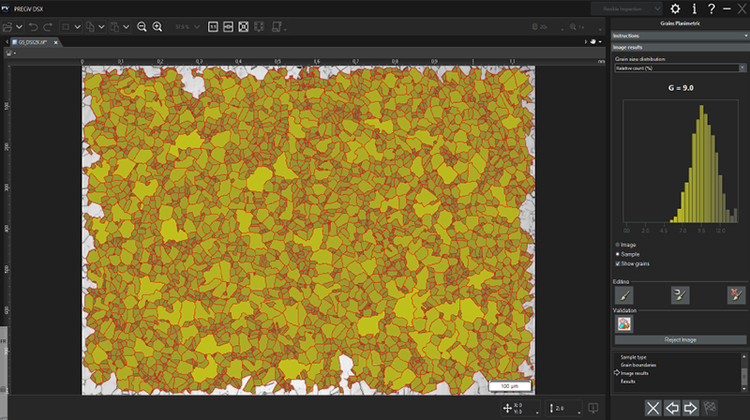Select the 1:1 actual size view icon
Screen dimensions: 750x420
213,26
